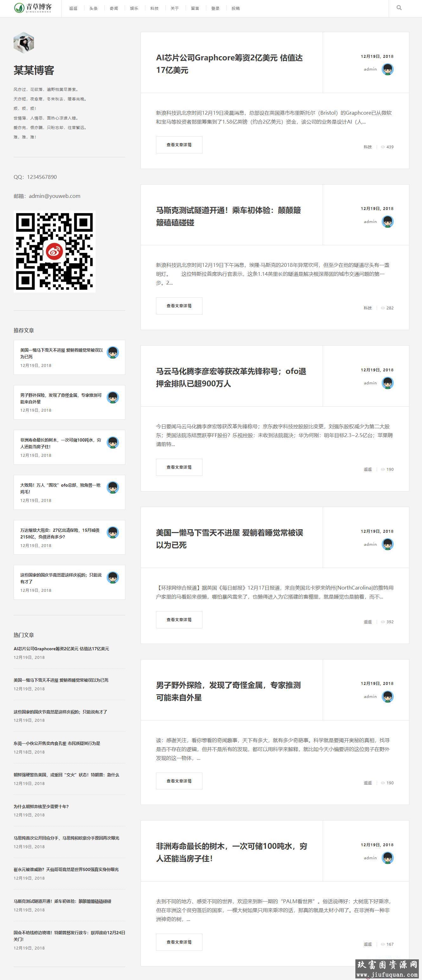Open hot article 这些国家的国庆节竟然是这样庆祝的
Image resolution: width=422 pixels, height=980 pixels.
point(60,712)
